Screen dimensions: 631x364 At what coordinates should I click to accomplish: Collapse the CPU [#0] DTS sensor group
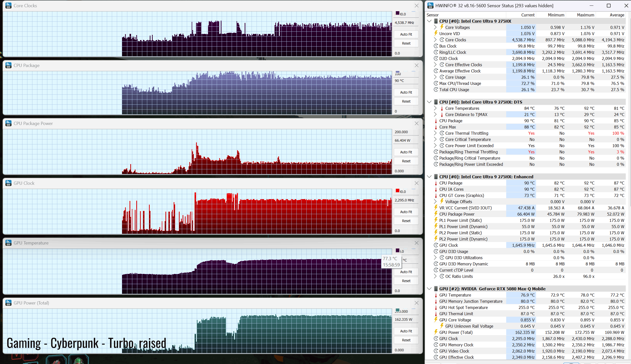coord(429,102)
